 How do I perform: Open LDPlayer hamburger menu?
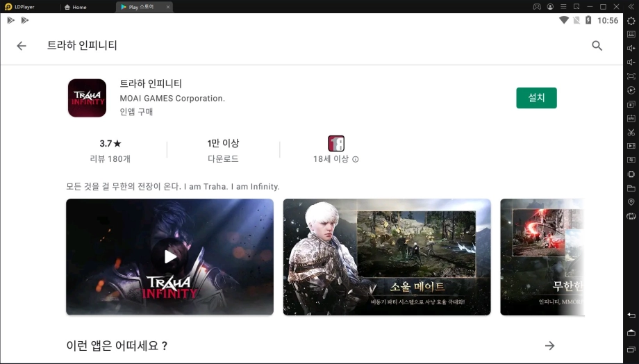563,7
